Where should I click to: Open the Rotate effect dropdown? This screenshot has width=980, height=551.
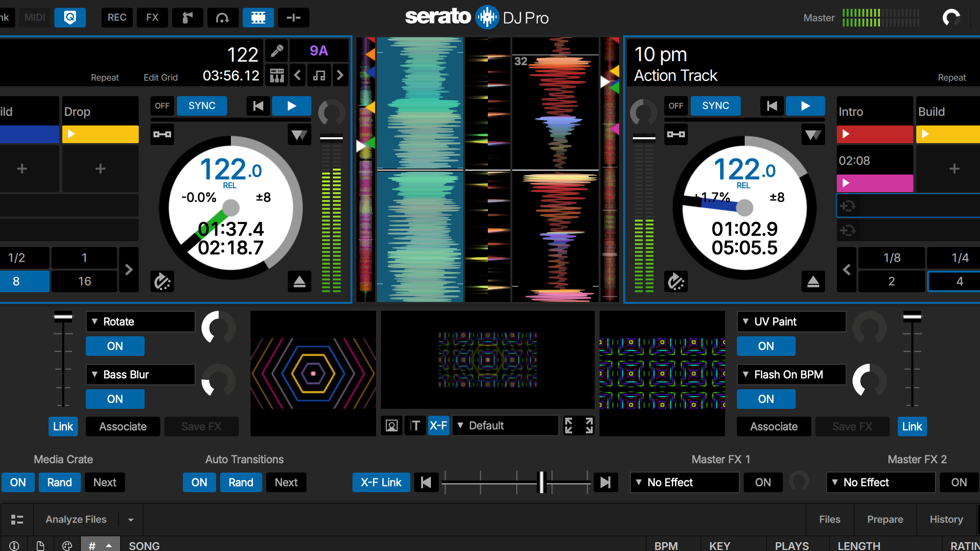141,322
